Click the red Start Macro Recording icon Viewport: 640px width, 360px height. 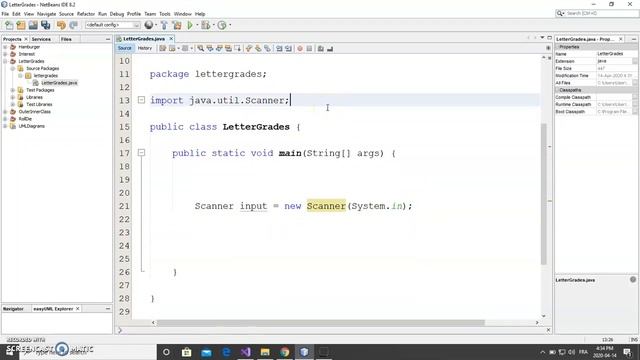[300, 49]
